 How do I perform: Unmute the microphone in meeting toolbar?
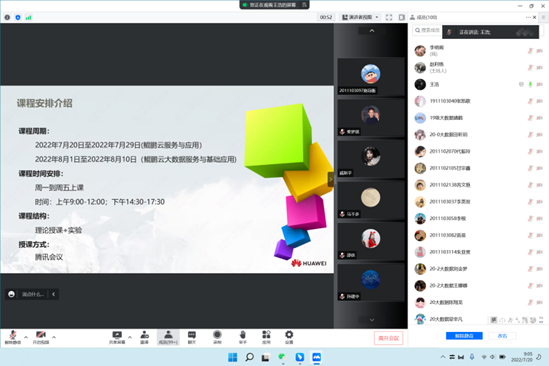pyautogui.click(x=13, y=338)
